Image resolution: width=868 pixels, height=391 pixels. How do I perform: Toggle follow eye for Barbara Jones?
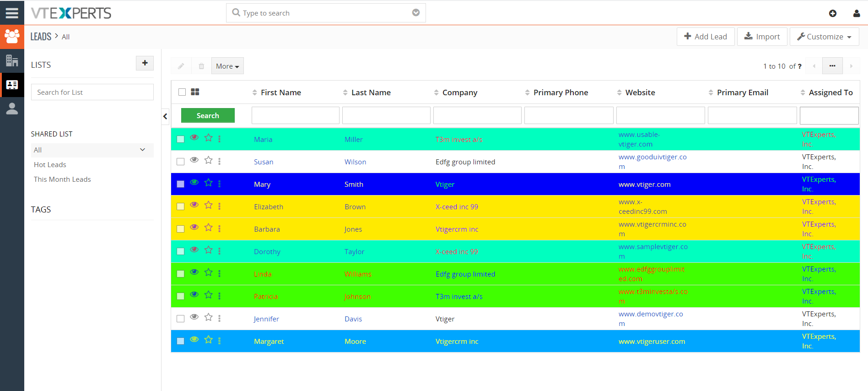[194, 227]
